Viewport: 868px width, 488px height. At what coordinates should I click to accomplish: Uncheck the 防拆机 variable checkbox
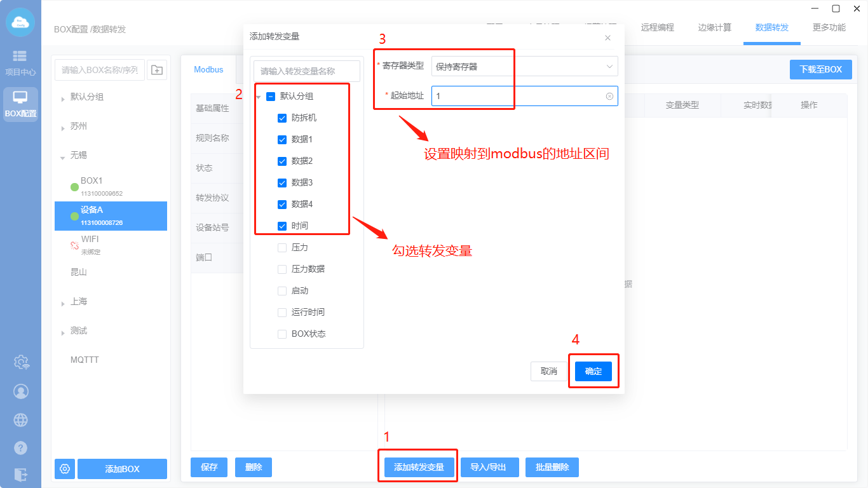[x=282, y=118]
